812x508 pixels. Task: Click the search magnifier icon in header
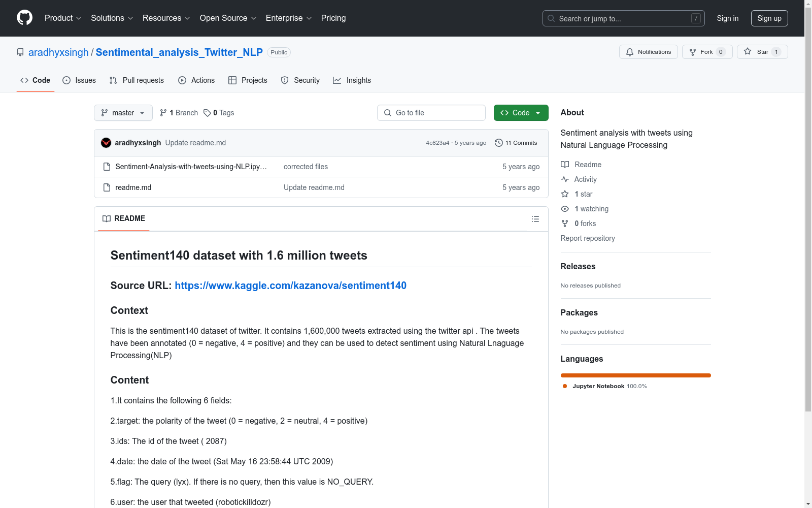click(551, 18)
